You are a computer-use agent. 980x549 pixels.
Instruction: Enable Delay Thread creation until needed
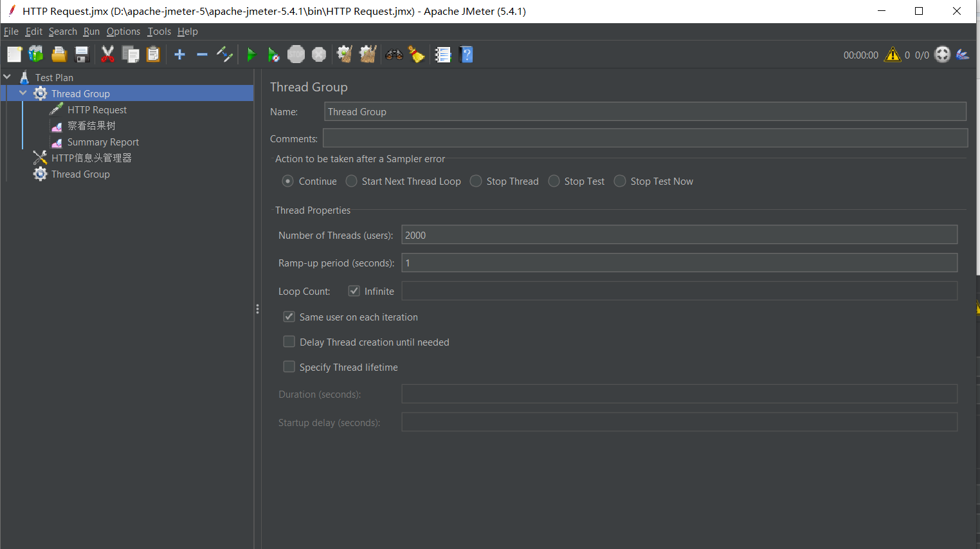289,342
